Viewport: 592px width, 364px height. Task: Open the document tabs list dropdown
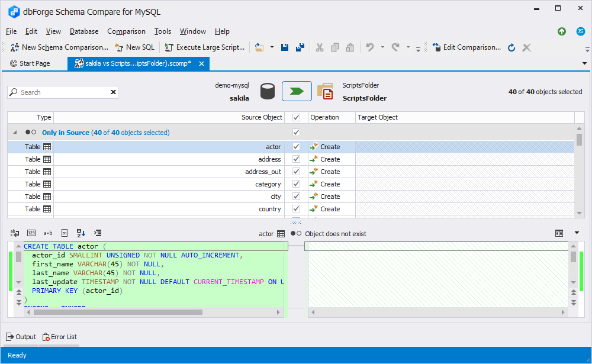tap(584, 63)
